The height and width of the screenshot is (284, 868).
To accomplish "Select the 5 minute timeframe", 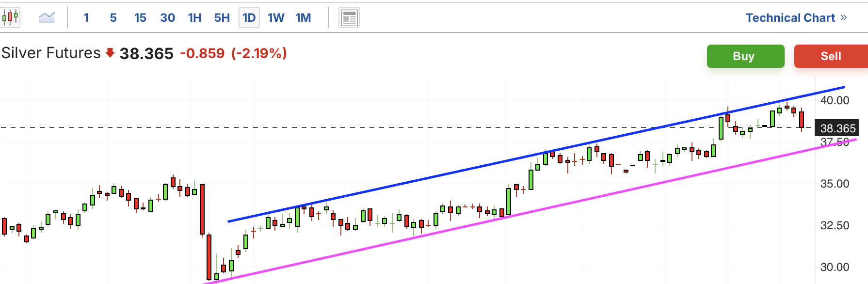I will pyautogui.click(x=113, y=18).
